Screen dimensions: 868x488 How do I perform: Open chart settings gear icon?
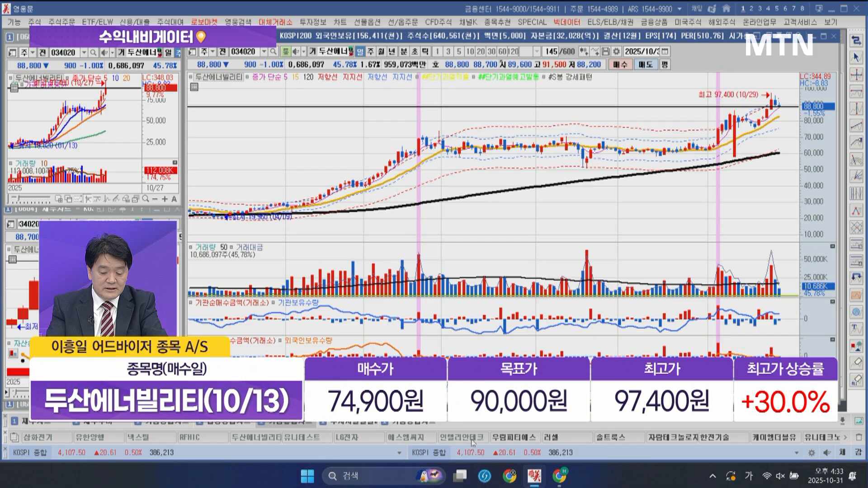coord(616,52)
